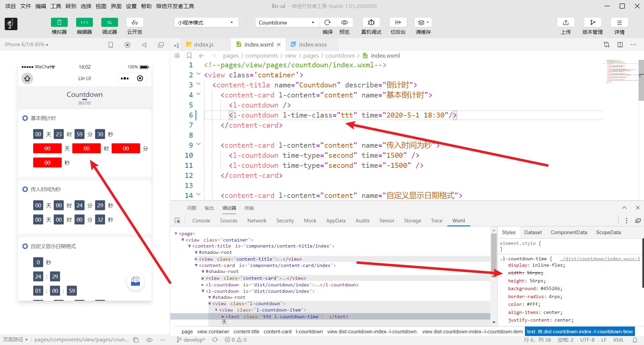Screen dimensions: 644x345
Task: Open the mini program mode dropdown
Action: (206, 22)
